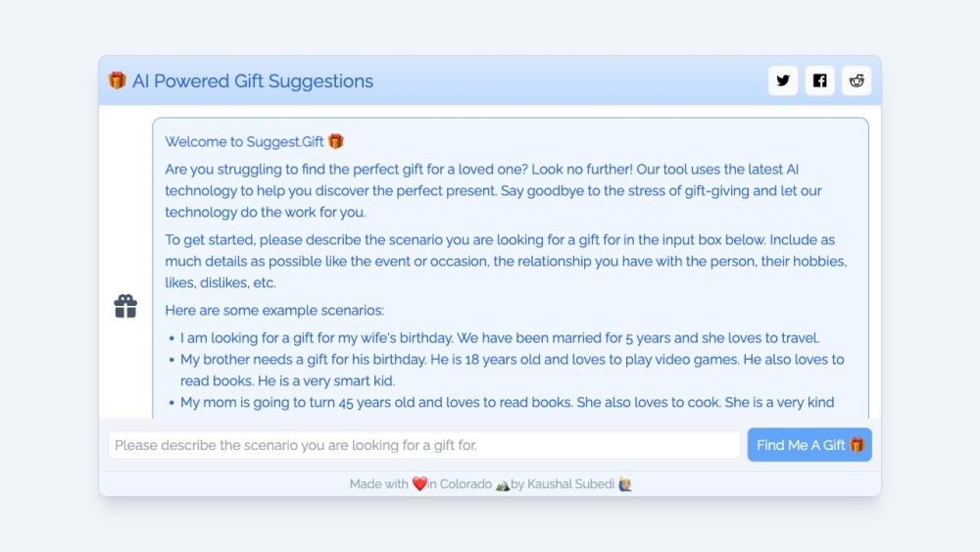The width and height of the screenshot is (980, 552).
Task: Focus the gift scenario description input box
Action: point(423,445)
